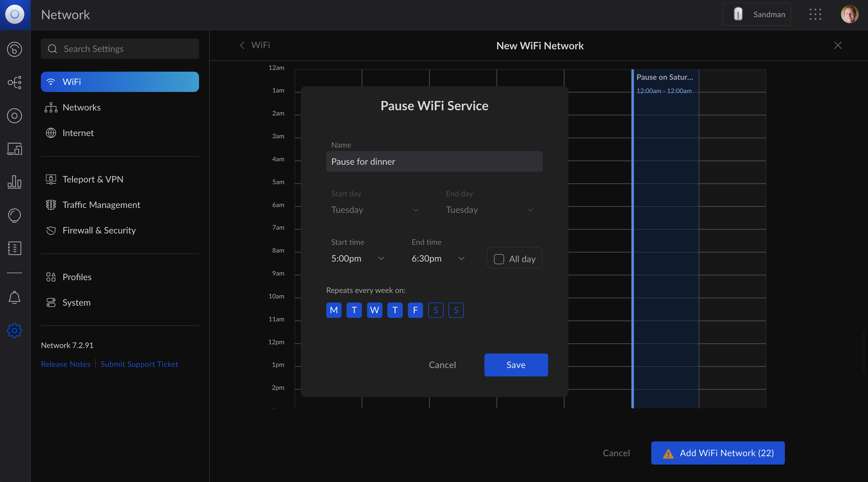Click the Name field Pause for dinner
Screen dimensions: 868x482
(434, 162)
